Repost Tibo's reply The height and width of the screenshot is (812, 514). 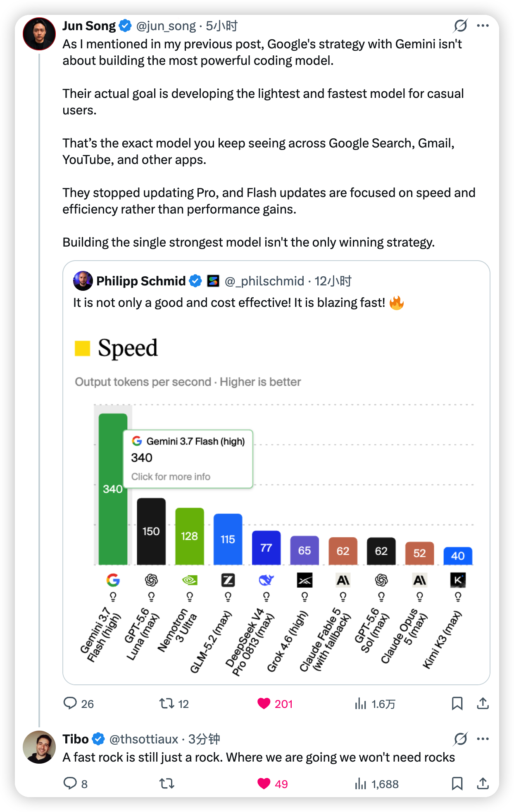167,784
